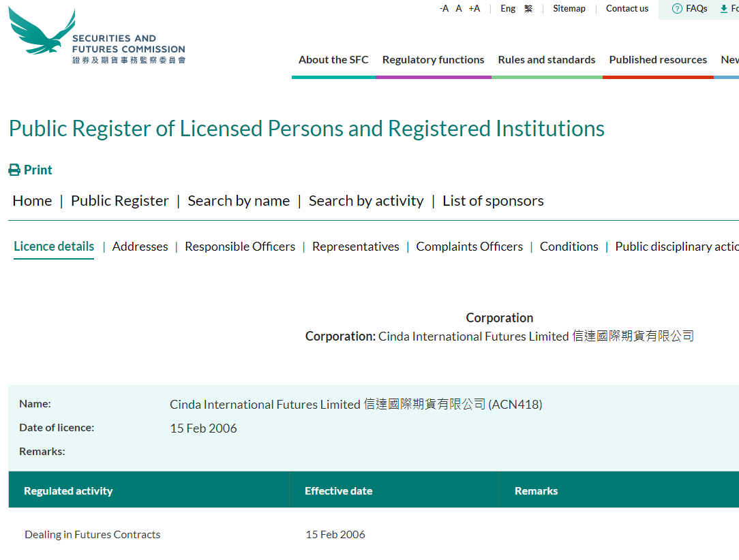Click the Name: field label
Screen dimensions: 739x560
(x=35, y=403)
